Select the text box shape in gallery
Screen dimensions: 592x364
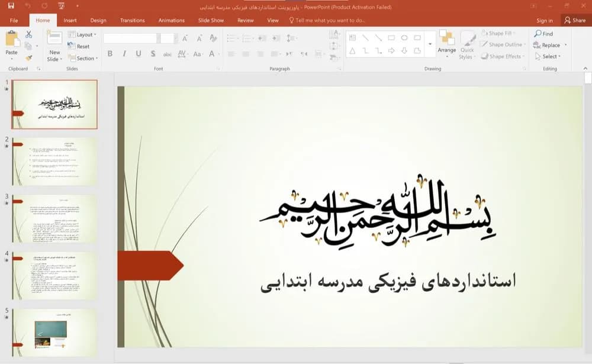(353, 38)
